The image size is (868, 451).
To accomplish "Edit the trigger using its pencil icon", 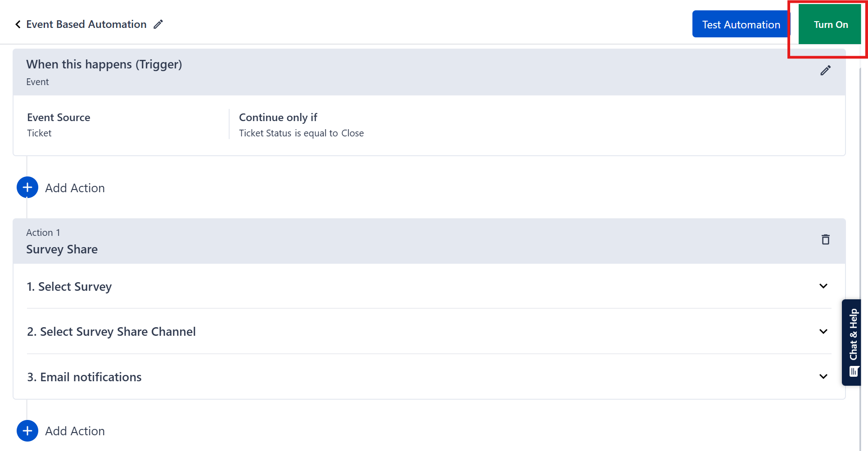I will pos(825,71).
